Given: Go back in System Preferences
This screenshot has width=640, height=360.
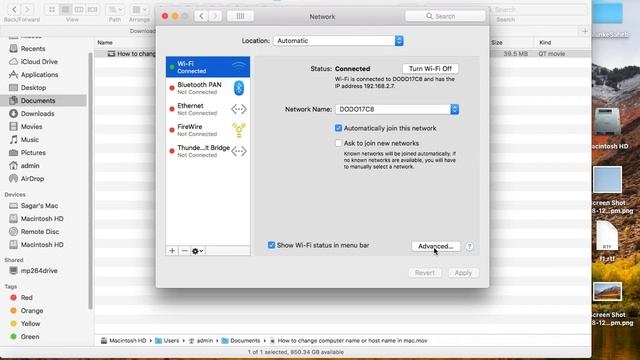Looking at the screenshot, I should click(201, 16).
